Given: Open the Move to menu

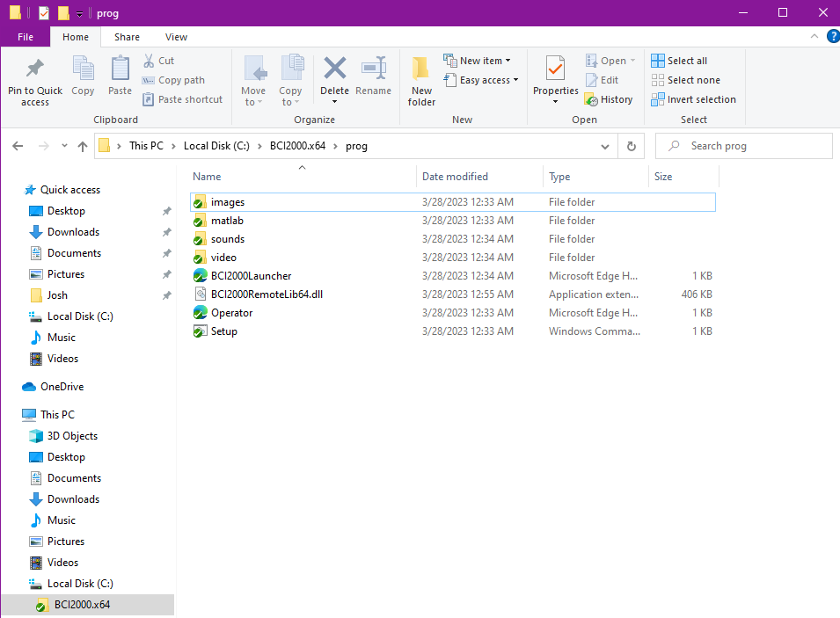Looking at the screenshot, I should pyautogui.click(x=253, y=81).
